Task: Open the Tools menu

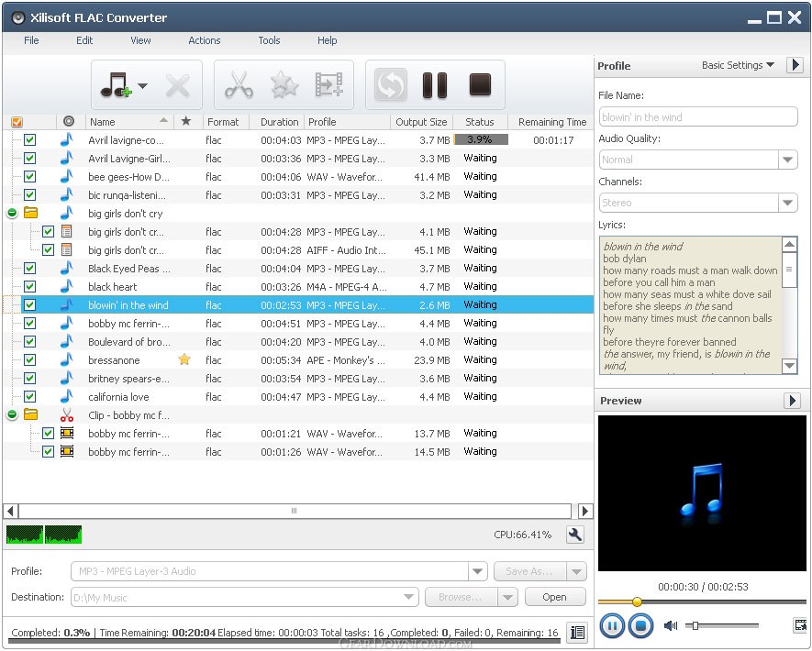Action: (x=269, y=40)
